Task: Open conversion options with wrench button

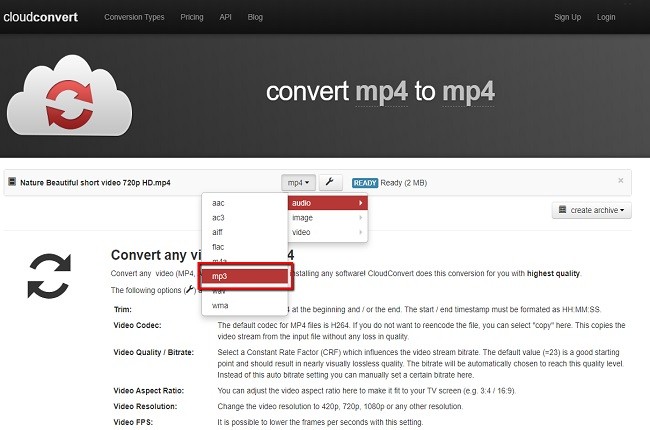Action: (330, 182)
